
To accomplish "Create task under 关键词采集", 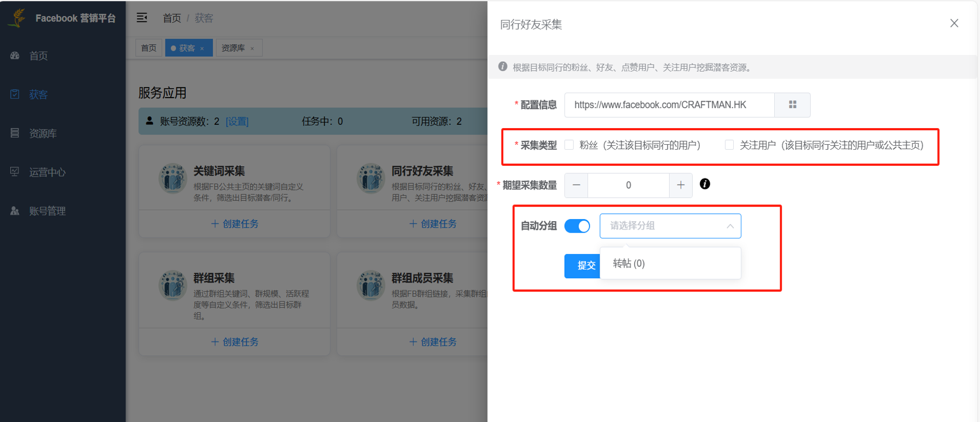I will [x=234, y=224].
